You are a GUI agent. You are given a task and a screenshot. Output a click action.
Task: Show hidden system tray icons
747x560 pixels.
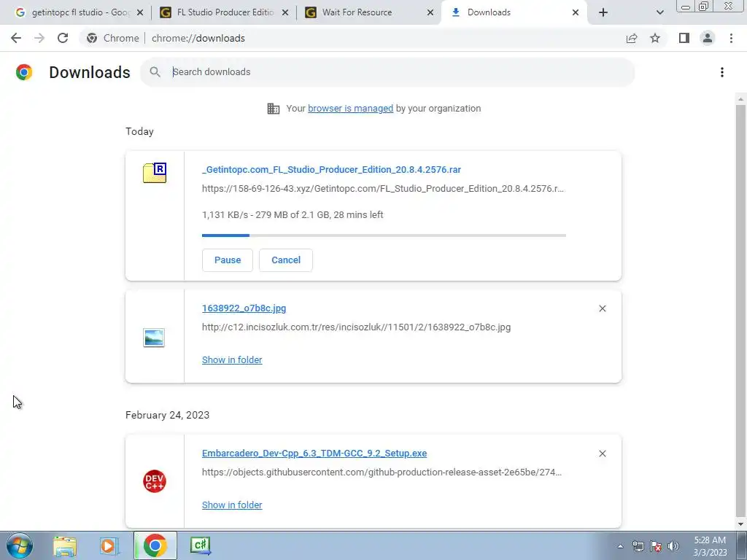pos(620,546)
